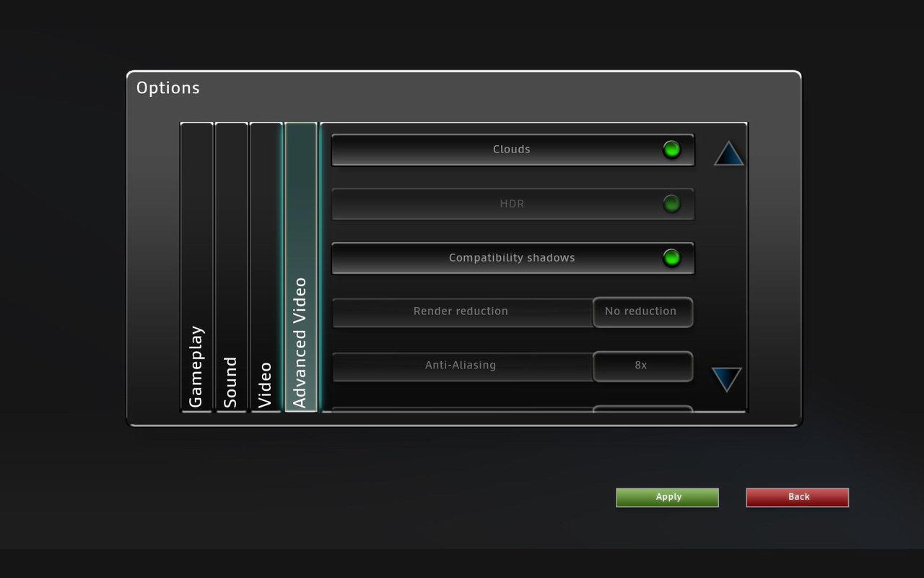Click the scroll up triangle arrow
The height and width of the screenshot is (578, 924).
(x=729, y=153)
